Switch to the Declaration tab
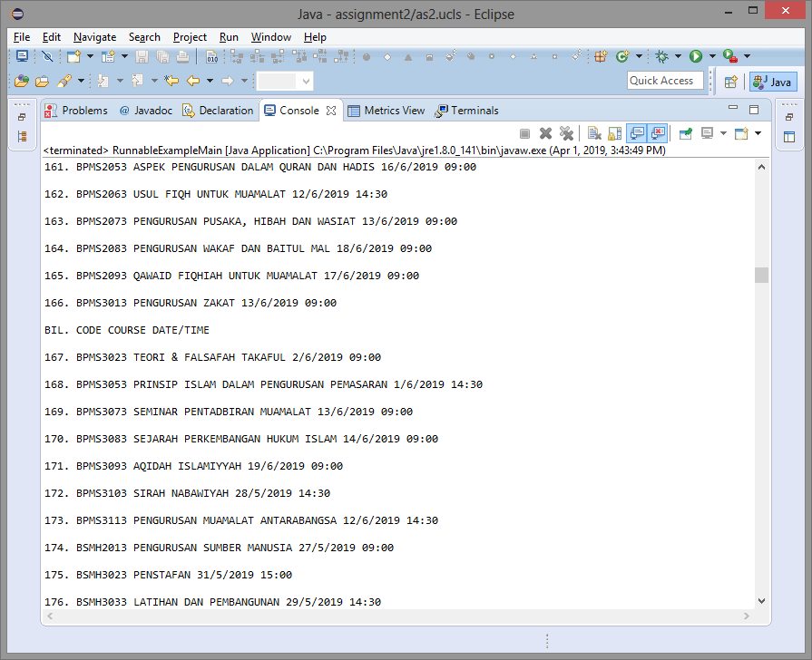The image size is (812, 660). pyautogui.click(x=218, y=111)
